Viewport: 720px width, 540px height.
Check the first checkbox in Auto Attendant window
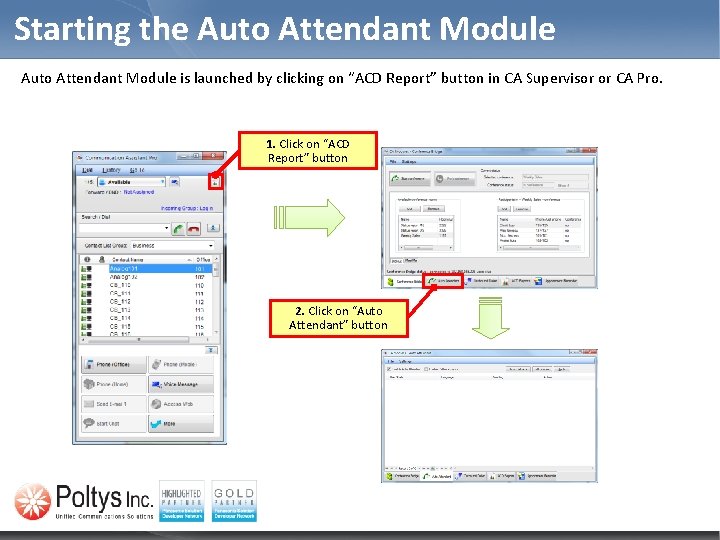390,369
